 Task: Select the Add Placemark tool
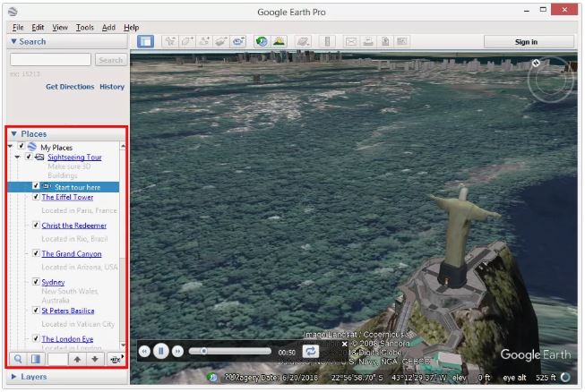click(170, 41)
